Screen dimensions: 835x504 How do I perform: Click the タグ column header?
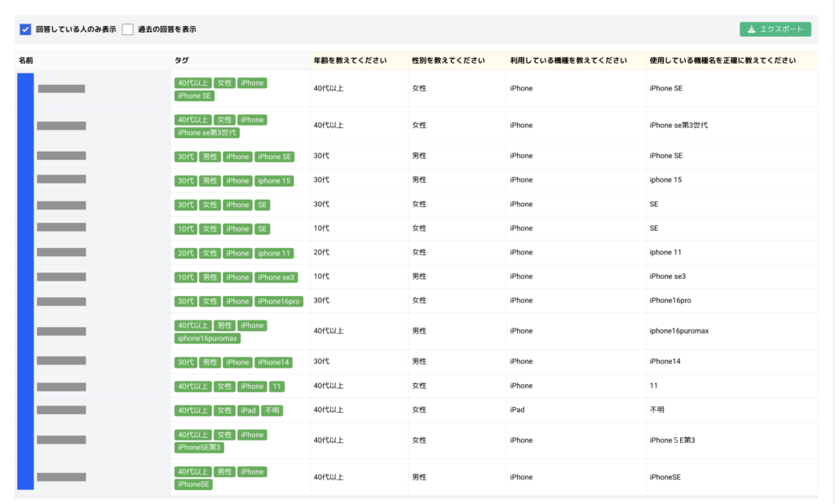click(181, 60)
